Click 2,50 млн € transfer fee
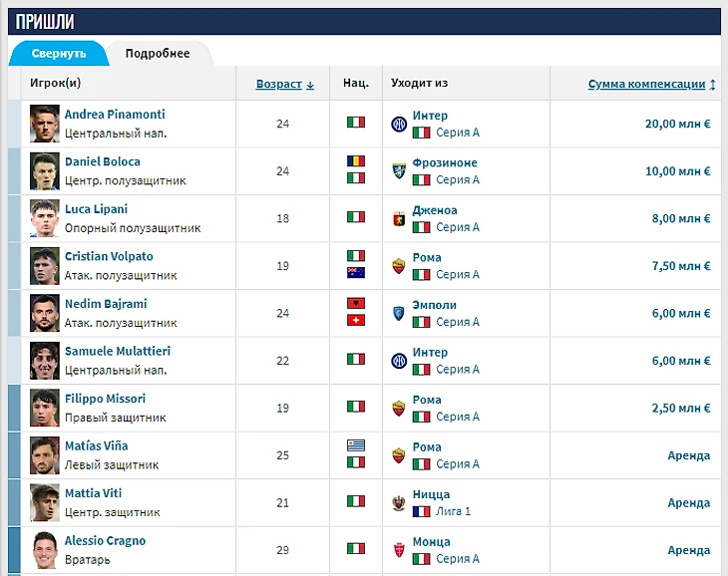The width and height of the screenshot is (728, 576). tap(681, 409)
